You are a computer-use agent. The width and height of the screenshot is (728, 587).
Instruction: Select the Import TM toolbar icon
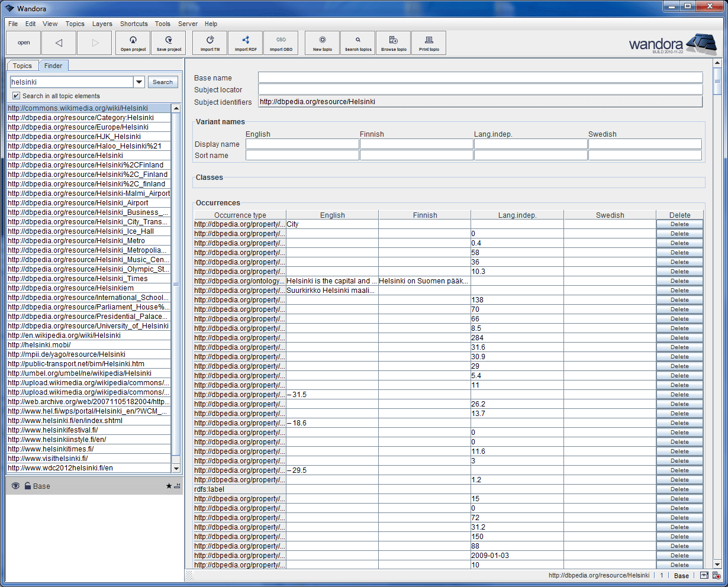click(x=209, y=43)
